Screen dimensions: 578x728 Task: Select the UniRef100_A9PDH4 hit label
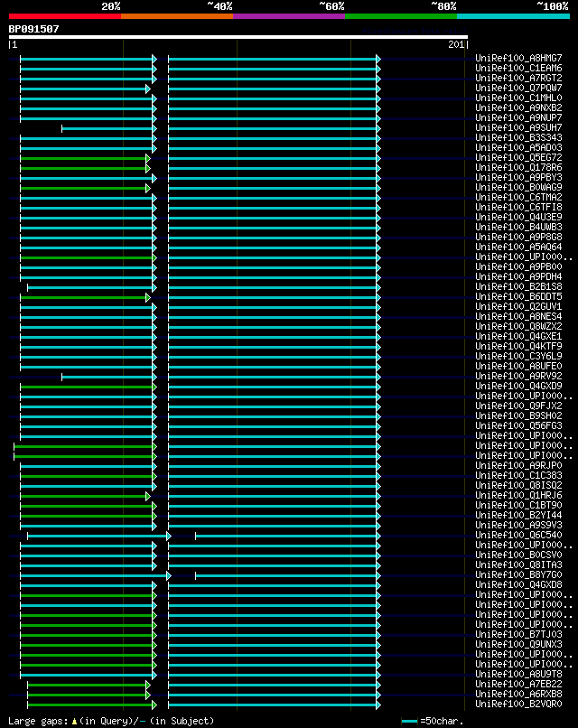click(x=518, y=276)
